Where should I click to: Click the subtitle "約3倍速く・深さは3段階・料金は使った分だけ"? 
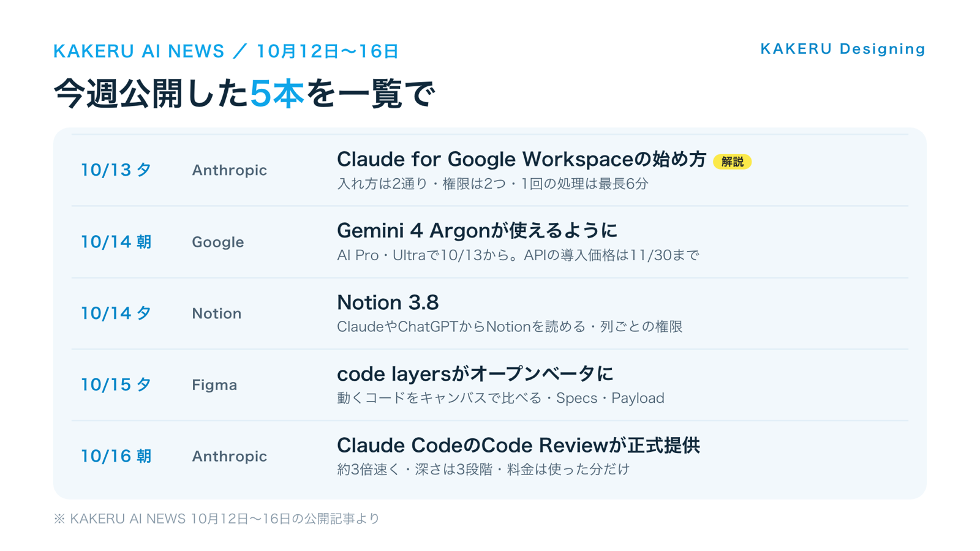(x=483, y=470)
